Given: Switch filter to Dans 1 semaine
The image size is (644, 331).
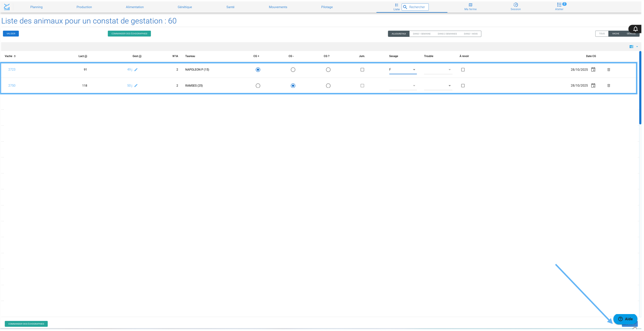Looking at the screenshot, I should tap(421, 34).
